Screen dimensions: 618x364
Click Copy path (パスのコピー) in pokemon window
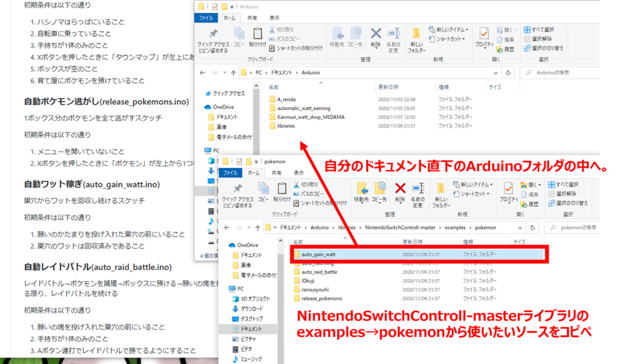pos(308,194)
